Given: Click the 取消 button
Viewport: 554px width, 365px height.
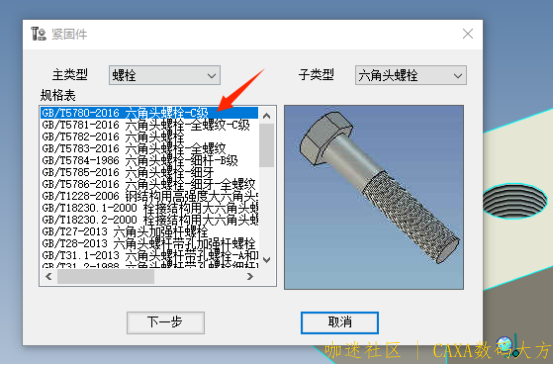Looking at the screenshot, I should click(x=340, y=322).
